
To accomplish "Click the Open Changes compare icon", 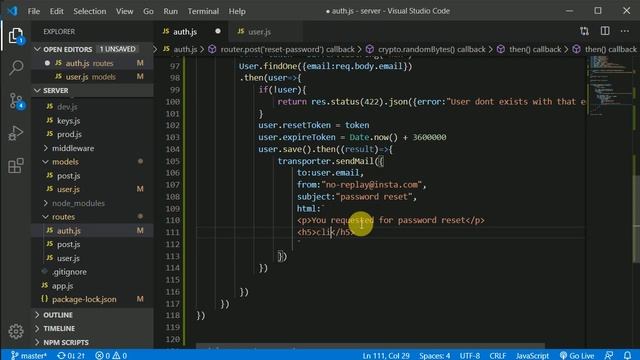I will [584, 31].
